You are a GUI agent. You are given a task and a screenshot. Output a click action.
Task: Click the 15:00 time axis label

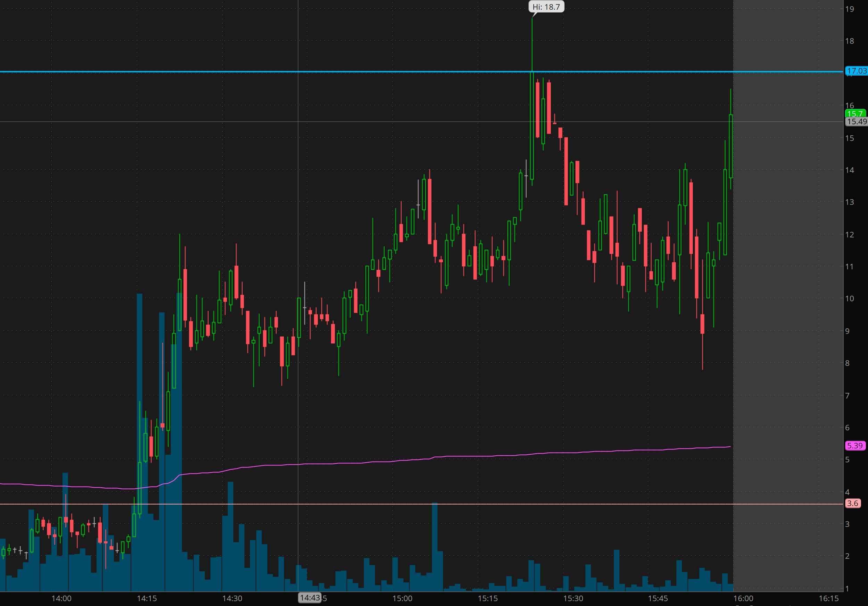402,598
